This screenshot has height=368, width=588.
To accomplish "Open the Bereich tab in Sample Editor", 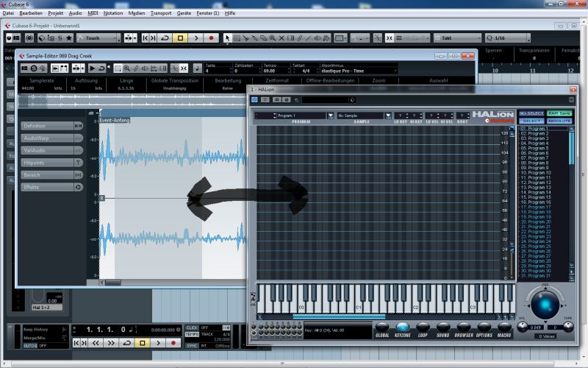I will click(x=51, y=174).
